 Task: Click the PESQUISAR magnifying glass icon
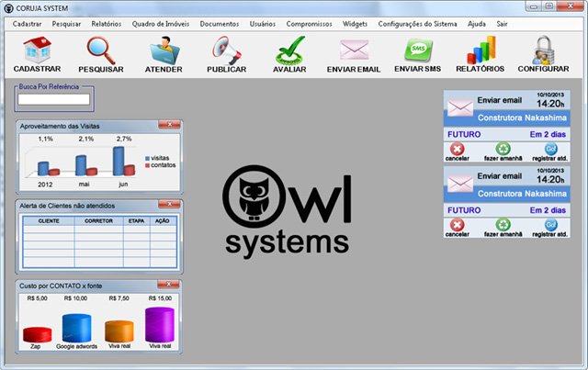click(101, 50)
